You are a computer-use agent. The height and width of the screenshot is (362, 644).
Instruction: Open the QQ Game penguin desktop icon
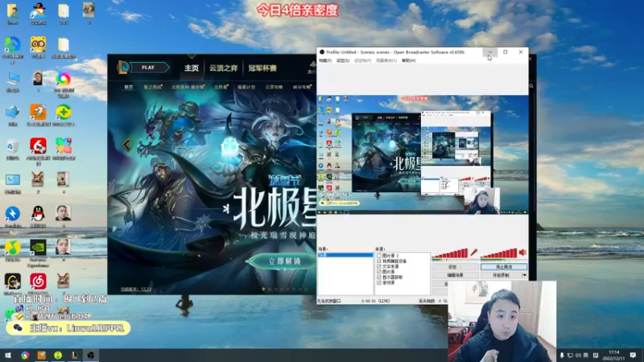point(38,11)
